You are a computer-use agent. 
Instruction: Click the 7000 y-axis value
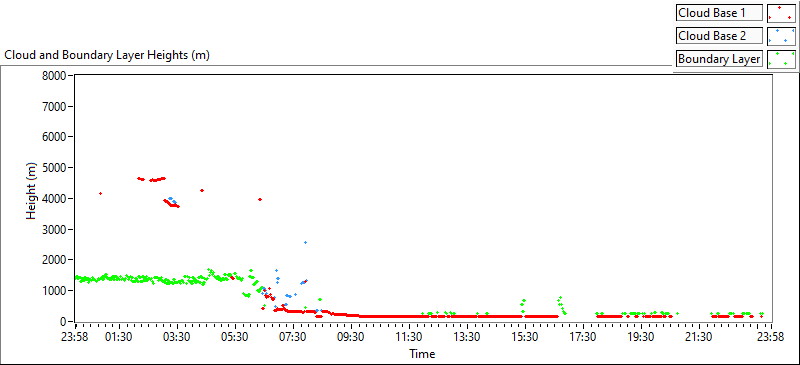53,107
